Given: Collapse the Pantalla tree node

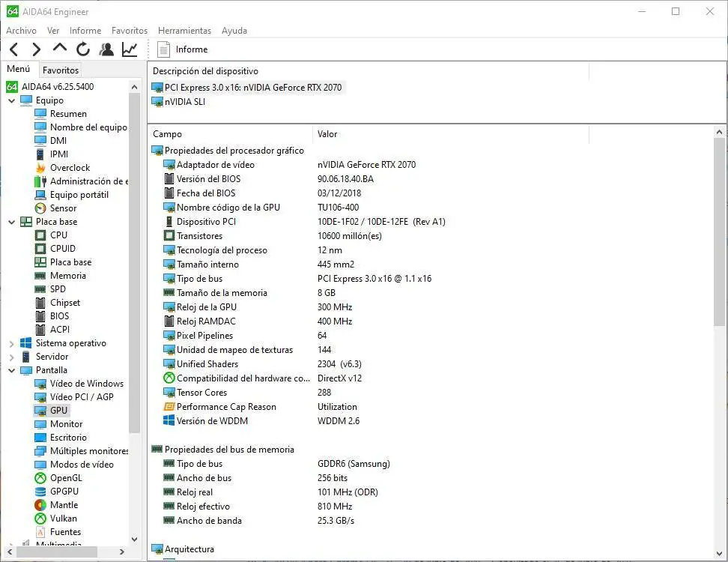Looking at the screenshot, I should coord(11,370).
